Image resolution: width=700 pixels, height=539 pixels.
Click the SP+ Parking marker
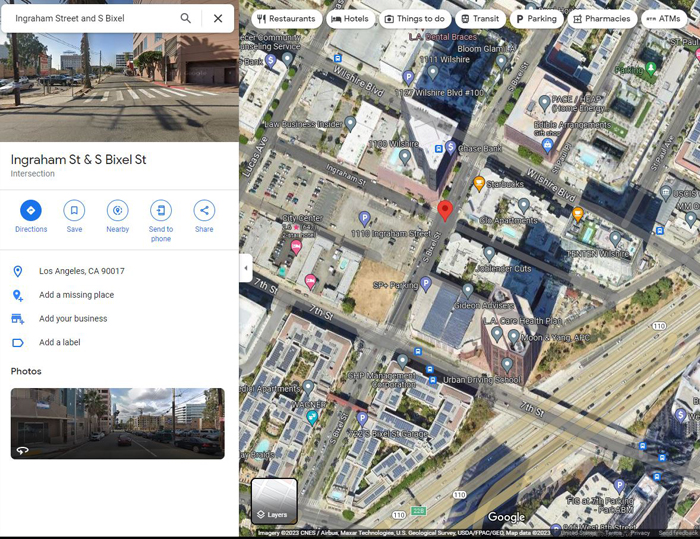pos(426,283)
